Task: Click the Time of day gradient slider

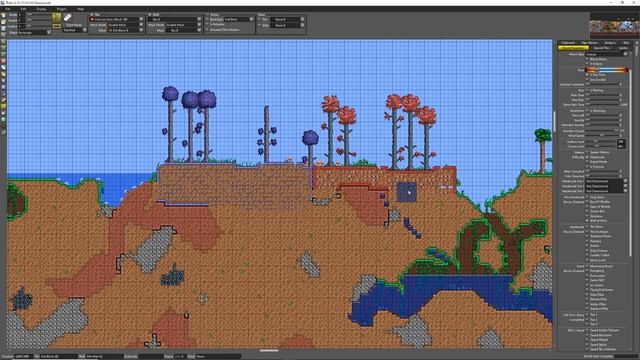Action: (607, 70)
